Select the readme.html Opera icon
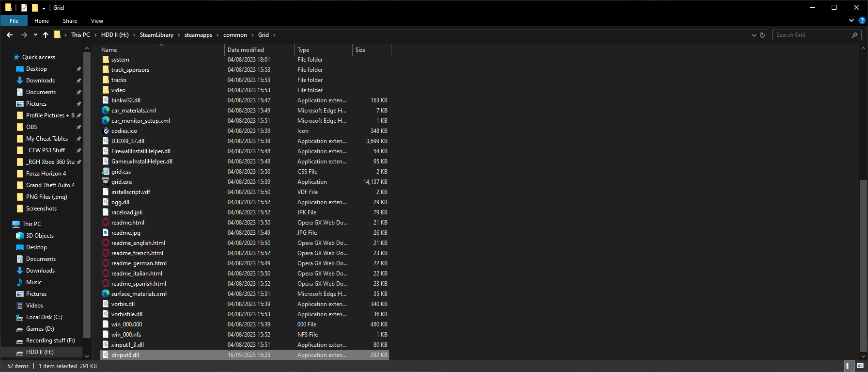Image resolution: width=868 pixels, height=372 pixels. tap(106, 223)
